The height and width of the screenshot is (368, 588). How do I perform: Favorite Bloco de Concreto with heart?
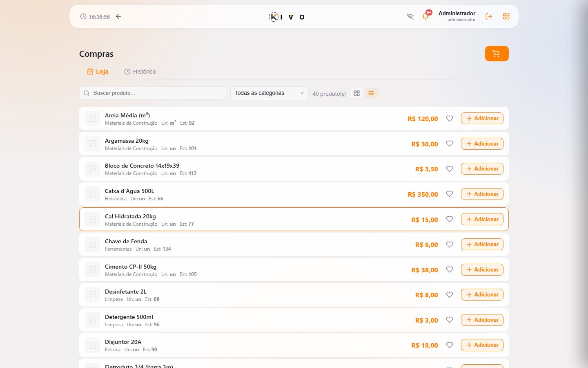click(450, 169)
